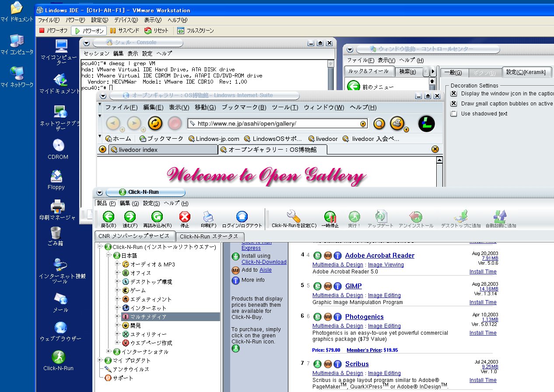Open the ブックマーク(B) menu in the browser
The width and height of the screenshot is (554, 392).
pos(244,108)
